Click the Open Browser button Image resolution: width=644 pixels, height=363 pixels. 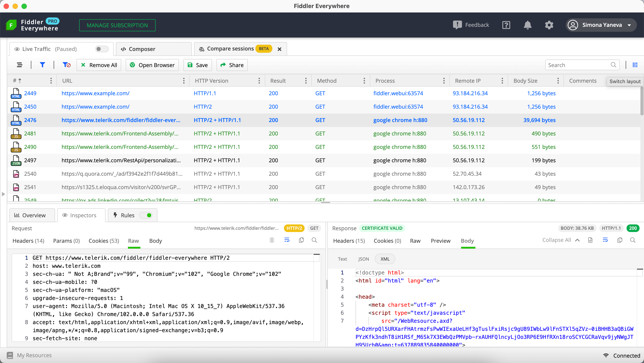157,65
